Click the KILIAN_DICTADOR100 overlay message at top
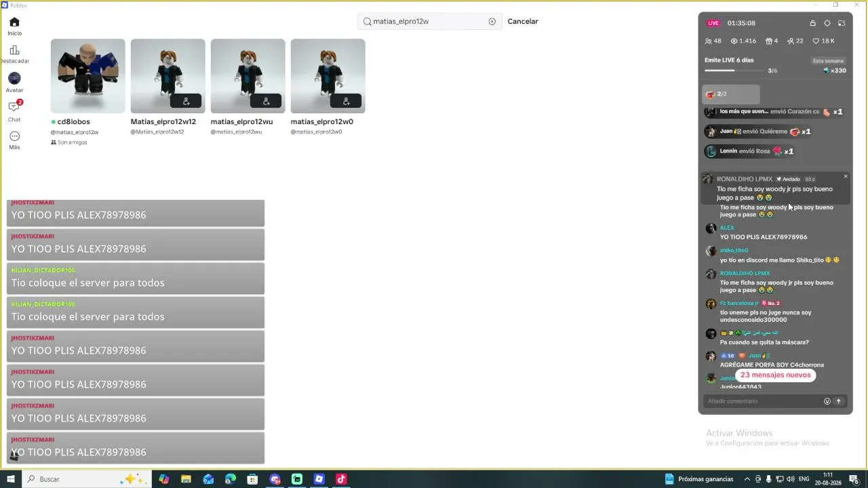This screenshot has width=868, height=488. pos(136,278)
